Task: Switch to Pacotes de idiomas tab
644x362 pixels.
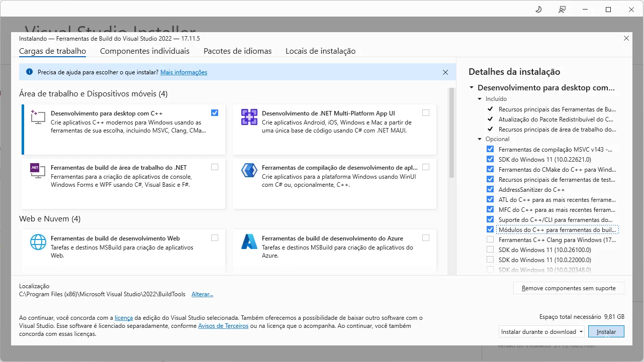Action: pos(237,51)
